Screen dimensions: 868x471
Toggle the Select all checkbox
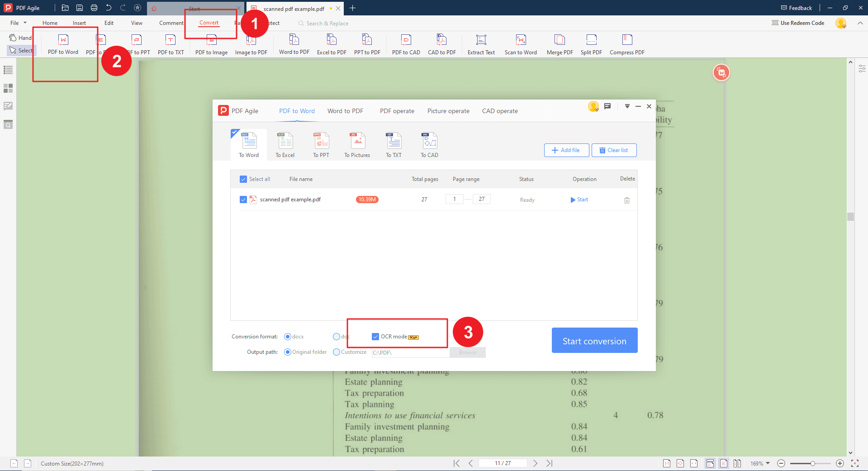coord(243,179)
